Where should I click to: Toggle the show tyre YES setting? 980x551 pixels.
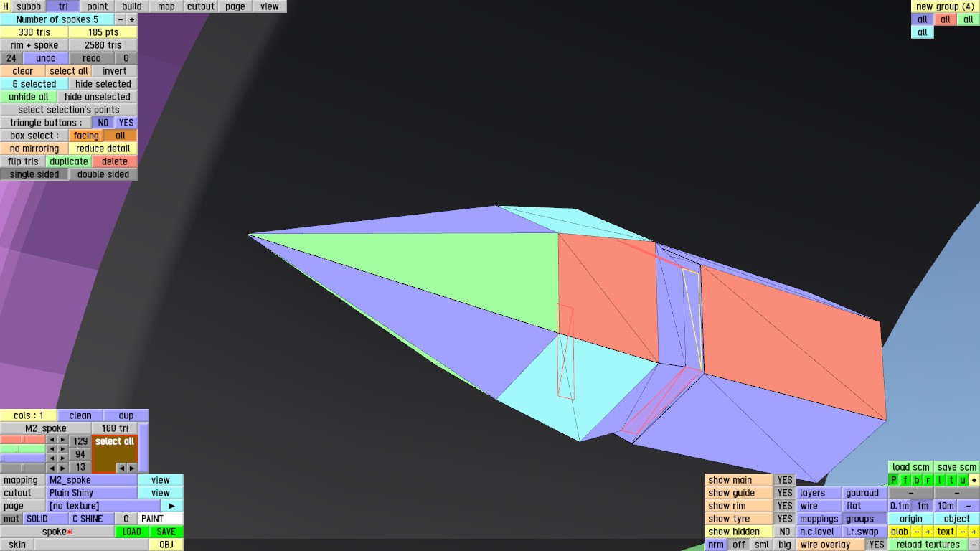(785, 519)
